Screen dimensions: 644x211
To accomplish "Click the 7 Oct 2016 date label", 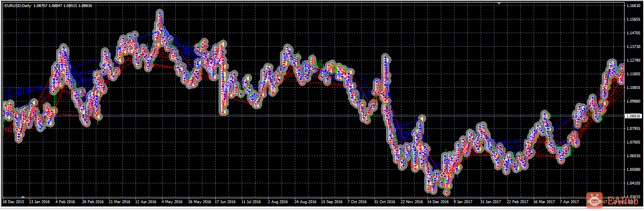I will pyautogui.click(x=357, y=202).
